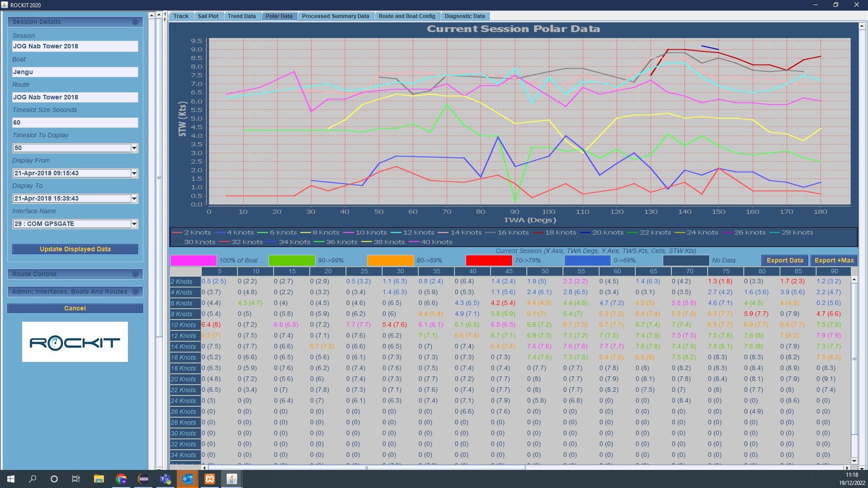Screen dimensions: 868x488
Task: Open Eclipse from the taskbar
Action: [x=143, y=479]
